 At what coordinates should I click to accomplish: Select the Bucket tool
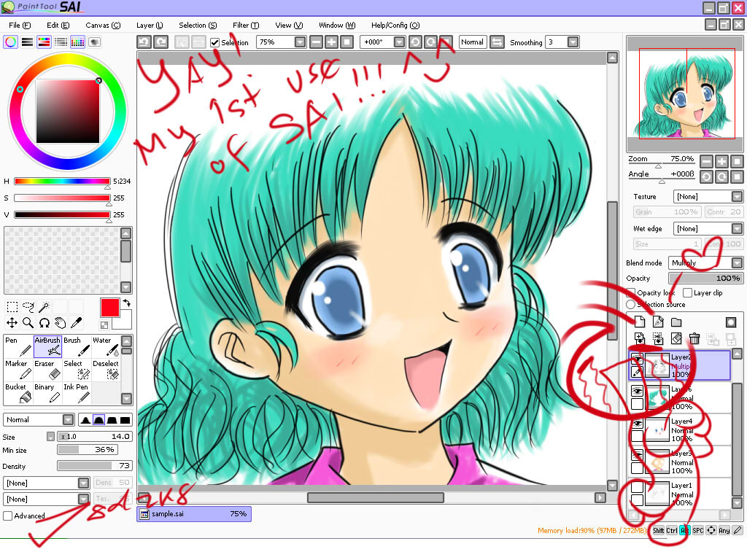(x=18, y=393)
